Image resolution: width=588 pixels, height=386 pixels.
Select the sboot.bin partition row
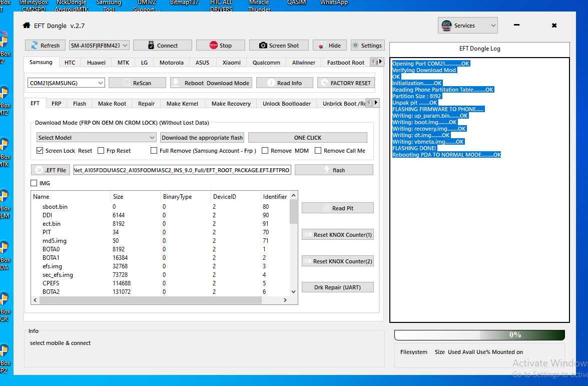[x=161, y=207]
